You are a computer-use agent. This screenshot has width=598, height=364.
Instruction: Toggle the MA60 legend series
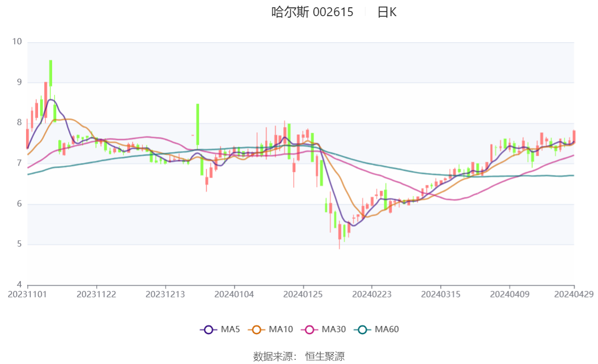pos(377,329)
